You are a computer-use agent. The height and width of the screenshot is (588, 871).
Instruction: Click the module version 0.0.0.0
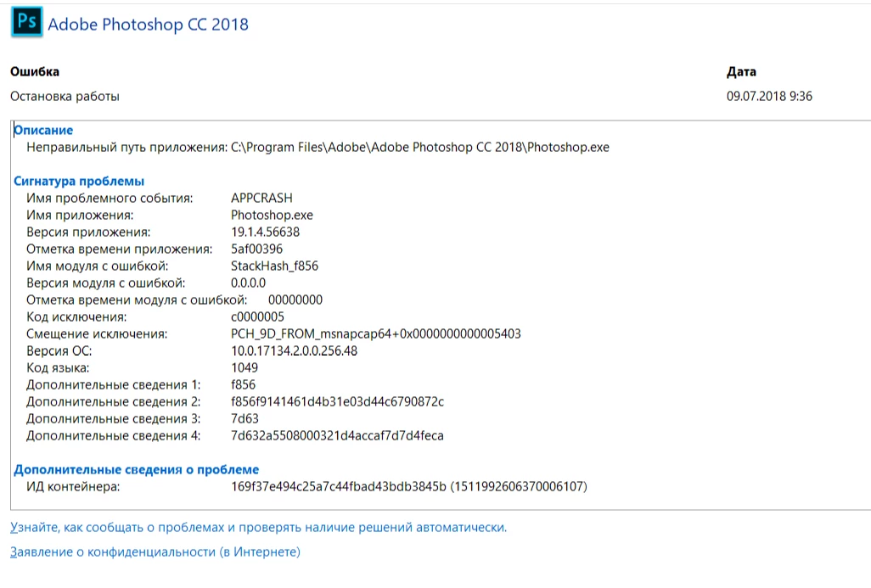pos(248,283)
